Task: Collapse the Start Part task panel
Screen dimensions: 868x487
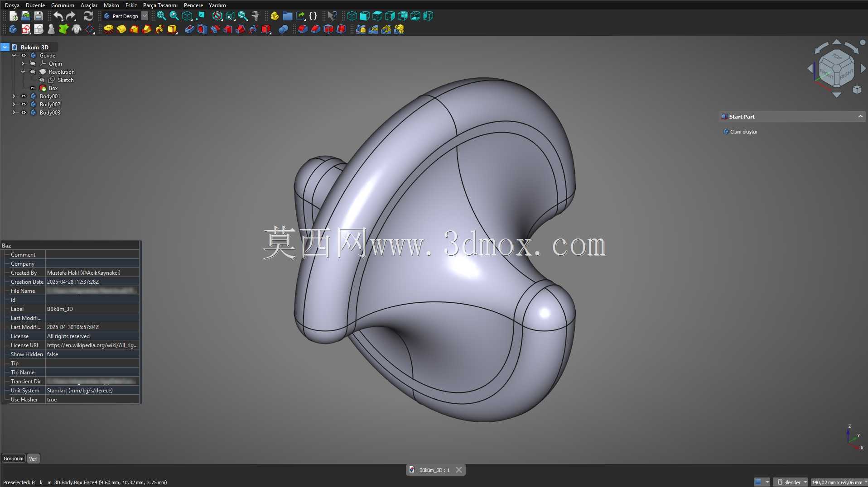Action: pyautogui.click(x=860, y=117)
